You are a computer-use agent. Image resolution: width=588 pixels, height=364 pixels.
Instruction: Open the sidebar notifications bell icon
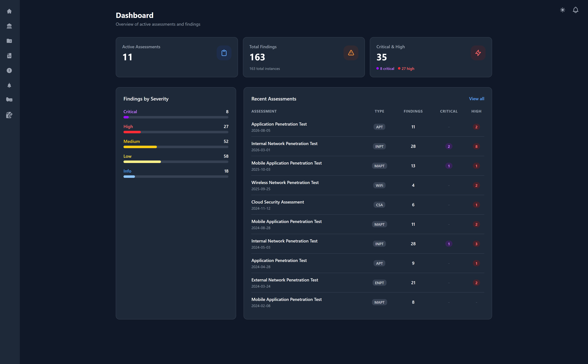click(9, 85)
